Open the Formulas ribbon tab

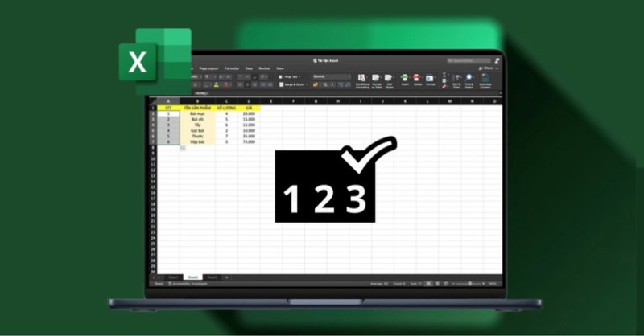click(x=232, y=68)
